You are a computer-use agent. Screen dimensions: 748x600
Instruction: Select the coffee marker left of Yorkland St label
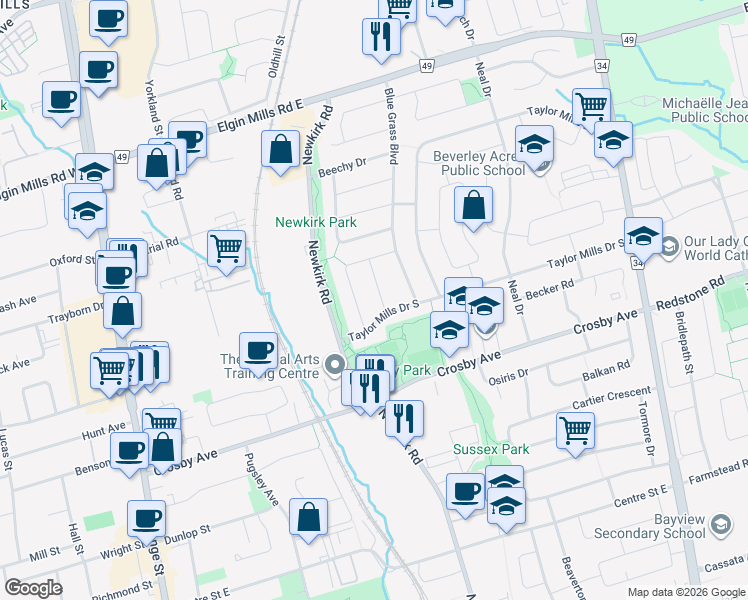pyautogui.click(x=99, y=73)
